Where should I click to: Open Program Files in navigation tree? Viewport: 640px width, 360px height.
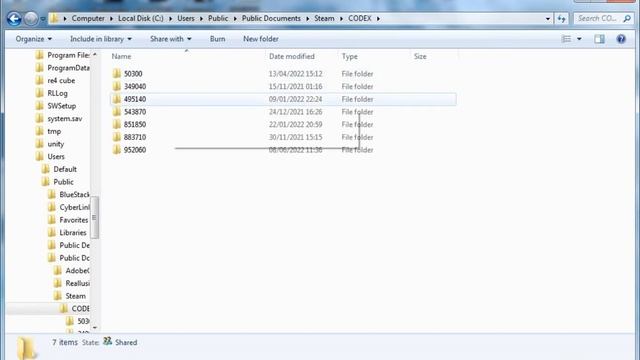62,55
